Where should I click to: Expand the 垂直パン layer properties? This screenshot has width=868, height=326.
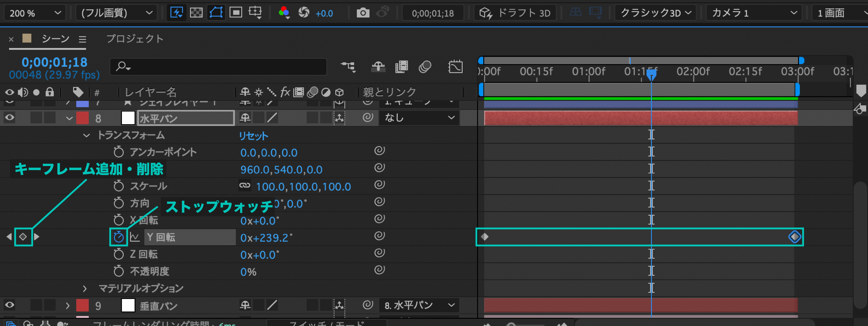[68, 306]
